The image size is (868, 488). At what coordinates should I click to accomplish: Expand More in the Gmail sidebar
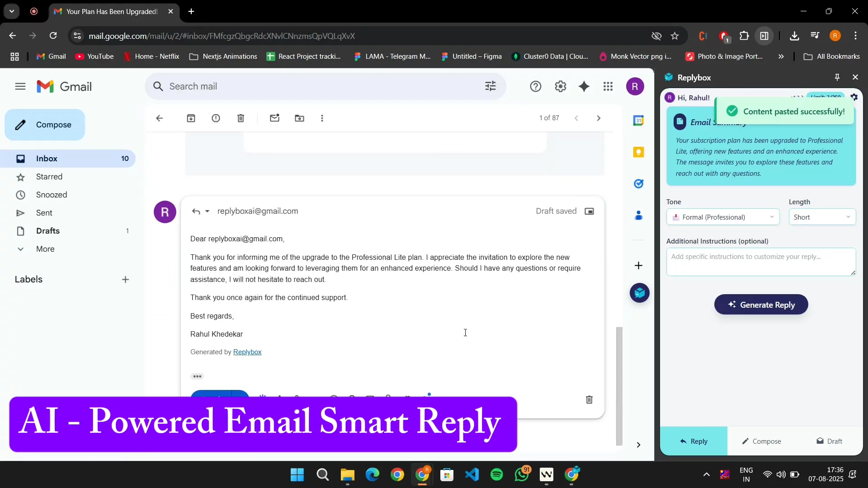pos(46,249)
